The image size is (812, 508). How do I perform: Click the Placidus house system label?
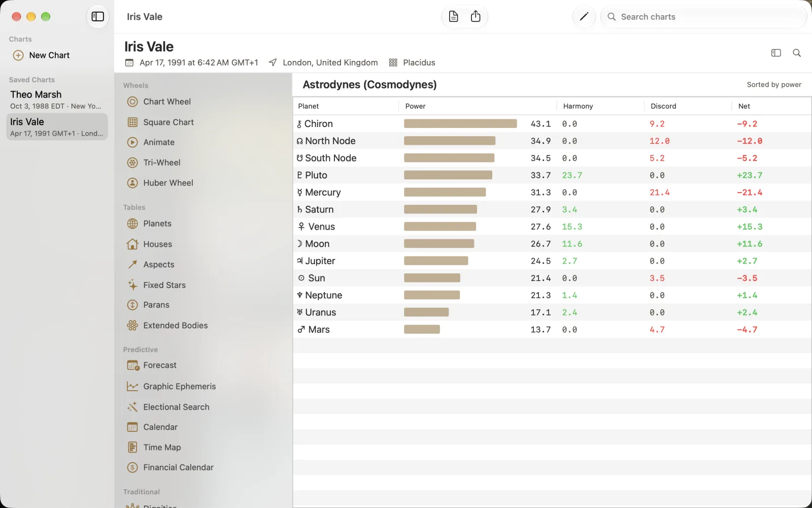click(419, 62)
